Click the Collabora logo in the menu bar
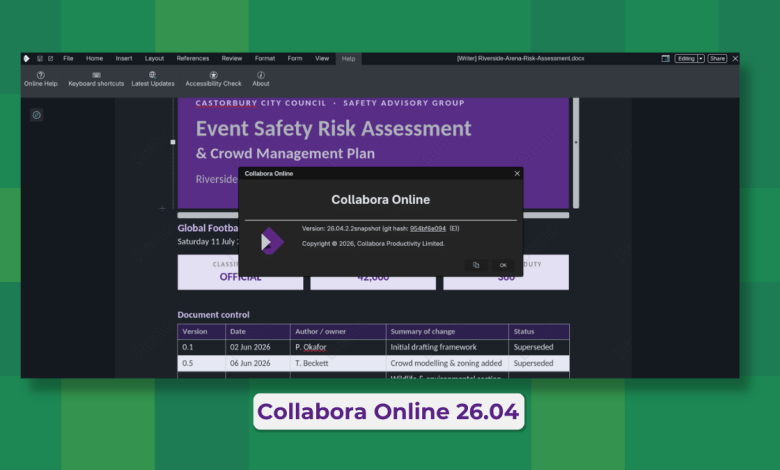The image size is (780, 470). [26, 59]
